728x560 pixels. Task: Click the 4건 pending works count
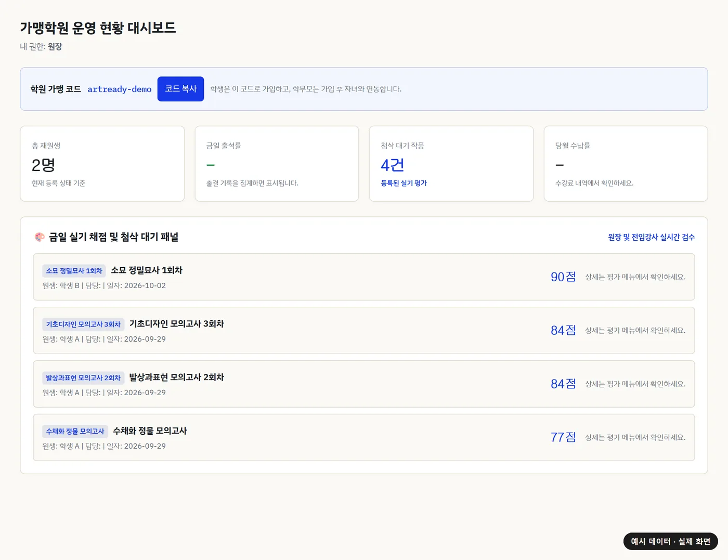pyautogui.click(x=392, y=165)
